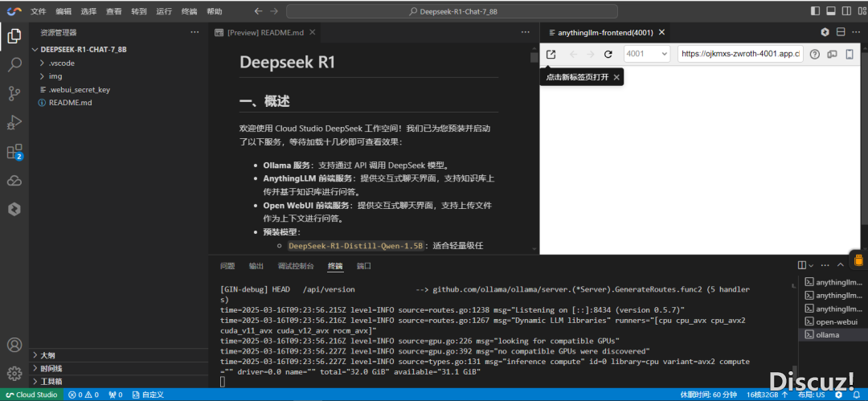
Task: Split the preview editor group
Action: [x=841, y=32]
